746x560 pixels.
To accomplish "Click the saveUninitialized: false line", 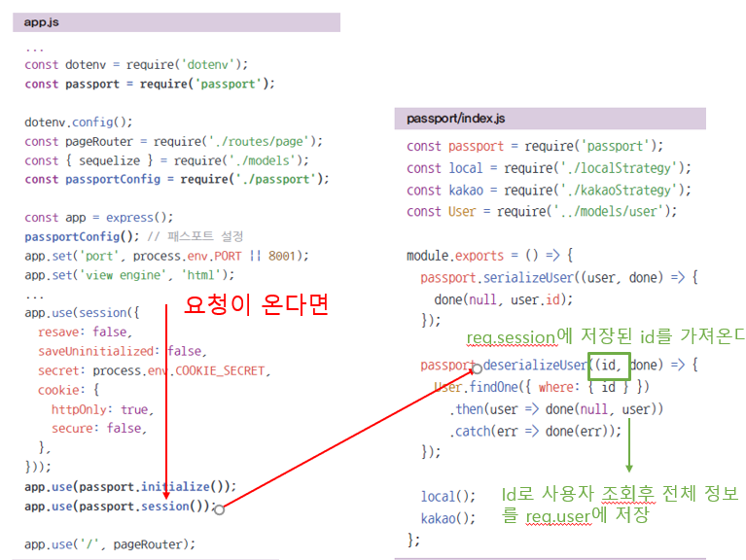I will tap(123, 351).
